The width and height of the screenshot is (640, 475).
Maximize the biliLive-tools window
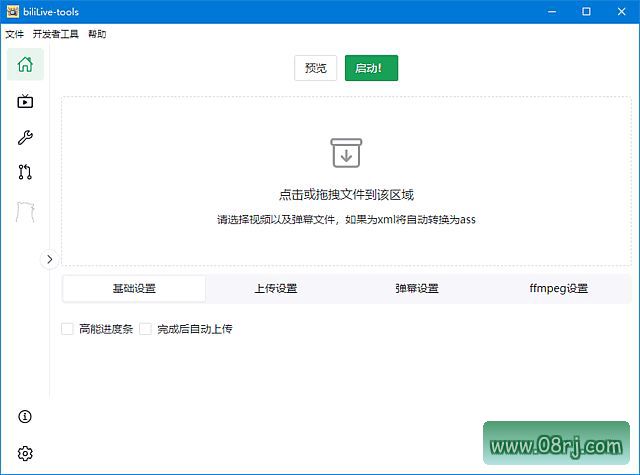coord(586,11)
